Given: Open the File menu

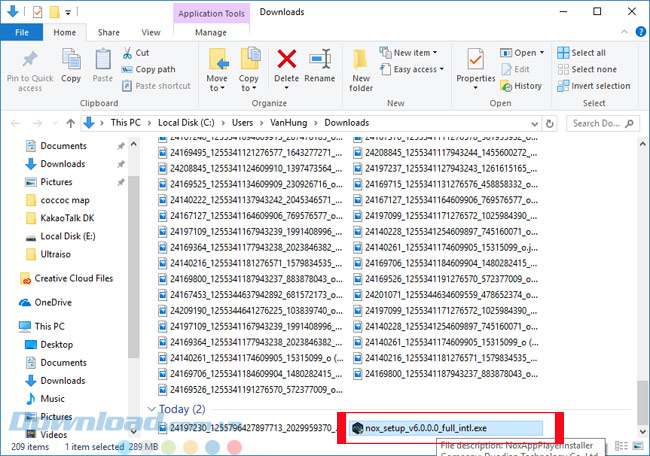Looking at the screenshot, I should 22,32.
